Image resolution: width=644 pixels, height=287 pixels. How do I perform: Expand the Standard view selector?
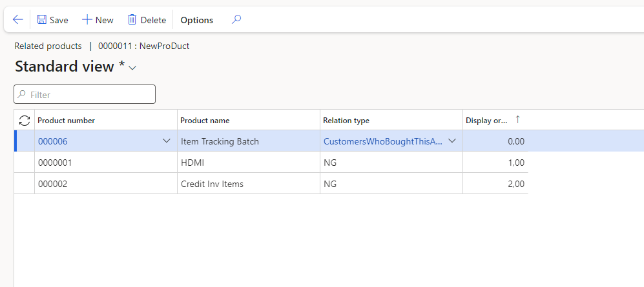coord(132,68)
